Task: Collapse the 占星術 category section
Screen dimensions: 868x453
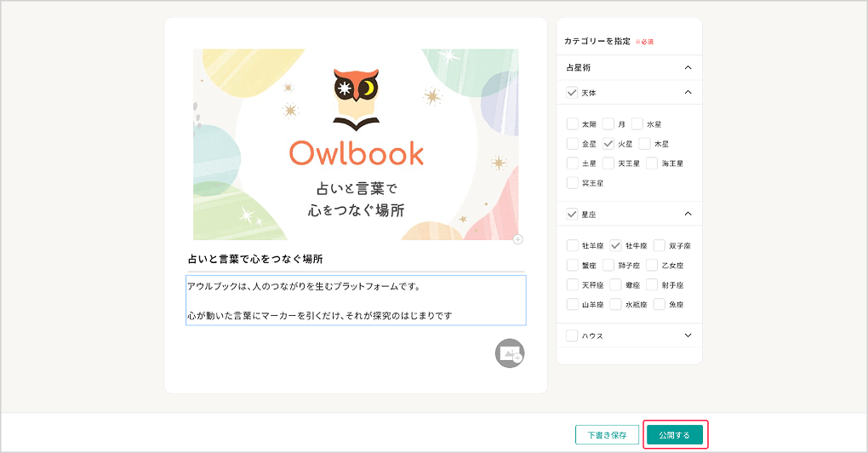Action: (x=688, y=67)
